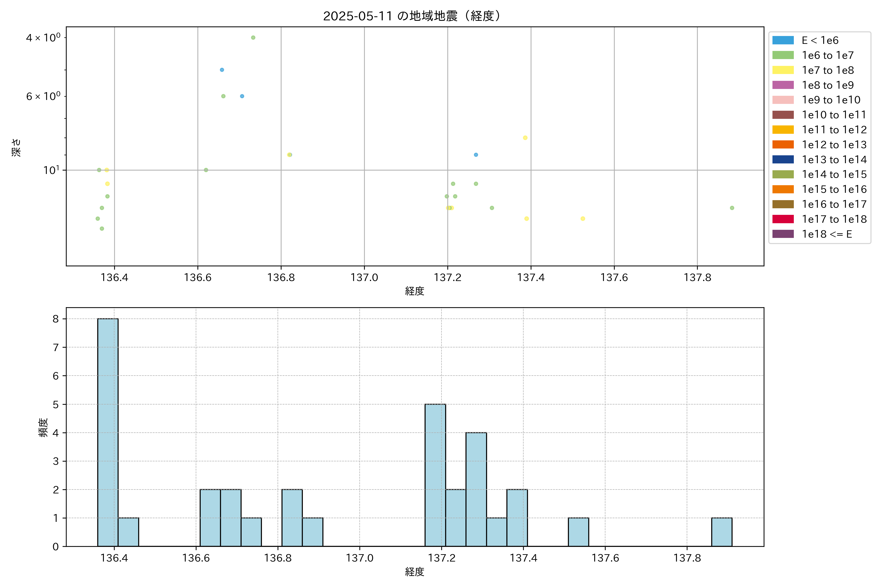Click the far-right green scatter point near 137.9
Screen dimensions: 882x588
pyautogui.click(x=732, y=208)
